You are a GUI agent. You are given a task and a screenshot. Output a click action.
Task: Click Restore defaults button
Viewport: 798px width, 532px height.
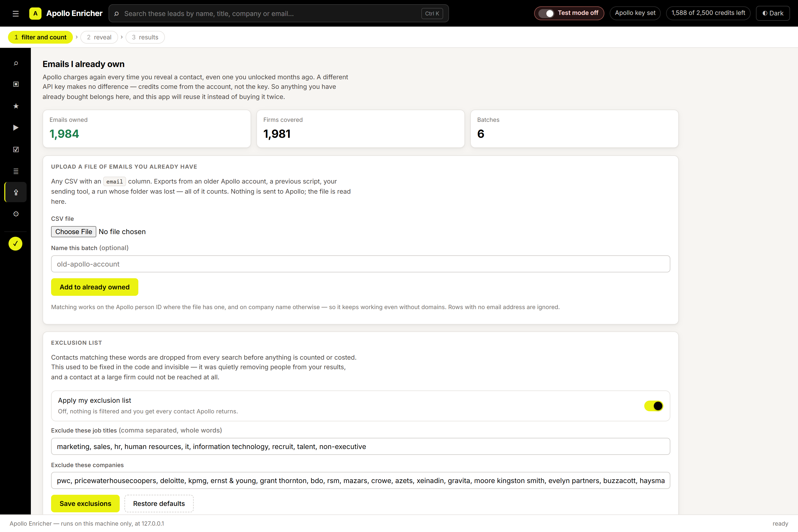[159, 504]
